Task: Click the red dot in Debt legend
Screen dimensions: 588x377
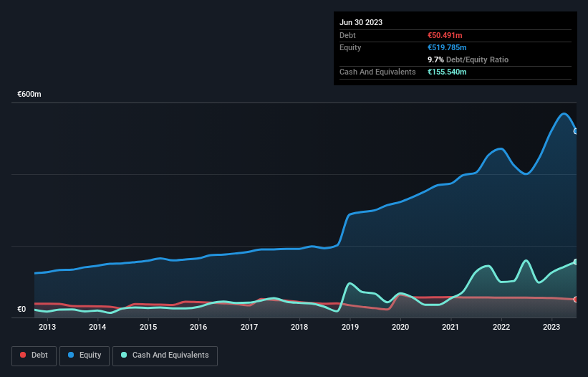Action: (x=23, y=355)
